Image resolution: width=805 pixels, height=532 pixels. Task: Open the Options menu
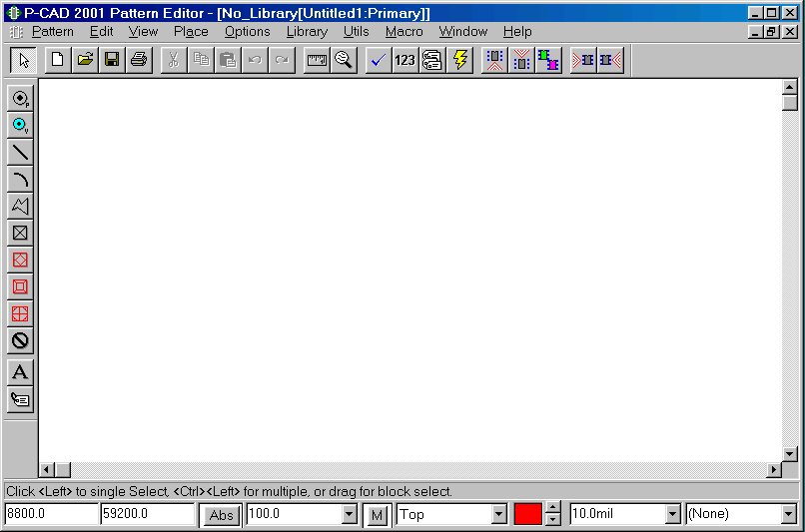[x=247, y=32]
